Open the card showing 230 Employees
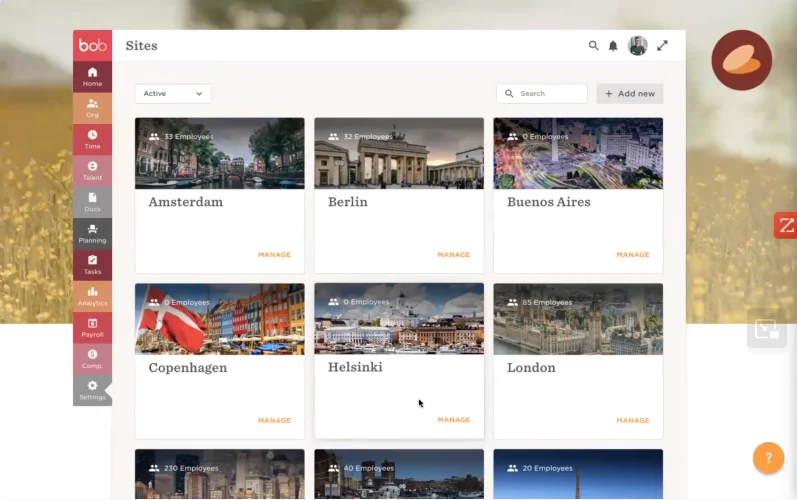This screenshot has height=500, width=797. point(220,474)
